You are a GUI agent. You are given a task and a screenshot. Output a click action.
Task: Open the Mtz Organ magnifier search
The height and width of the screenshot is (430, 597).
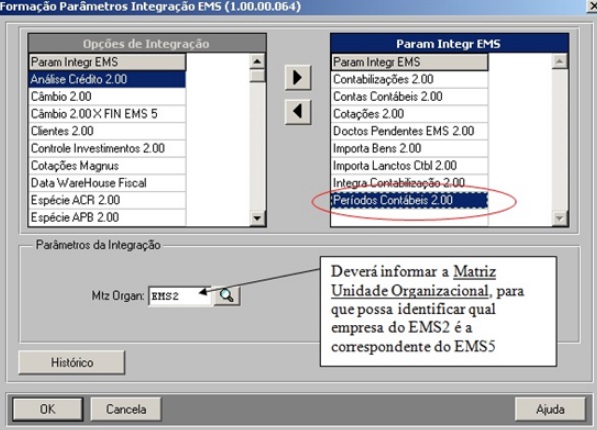227,296
